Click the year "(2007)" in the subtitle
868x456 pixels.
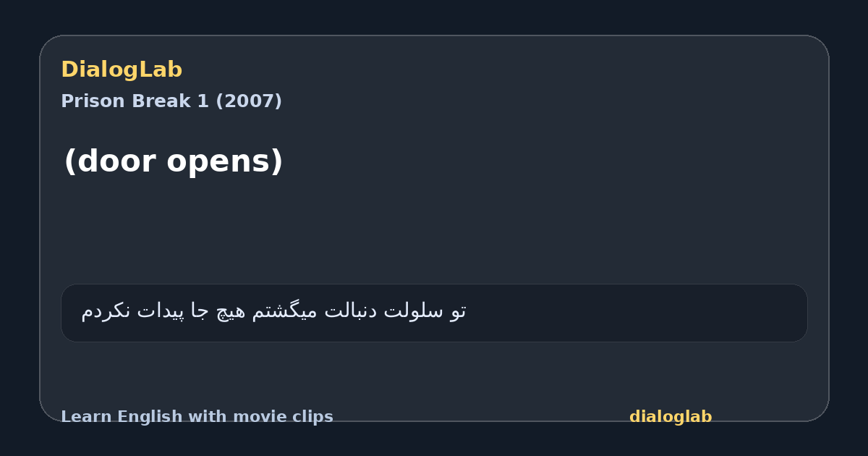click(x=249, y=101)
